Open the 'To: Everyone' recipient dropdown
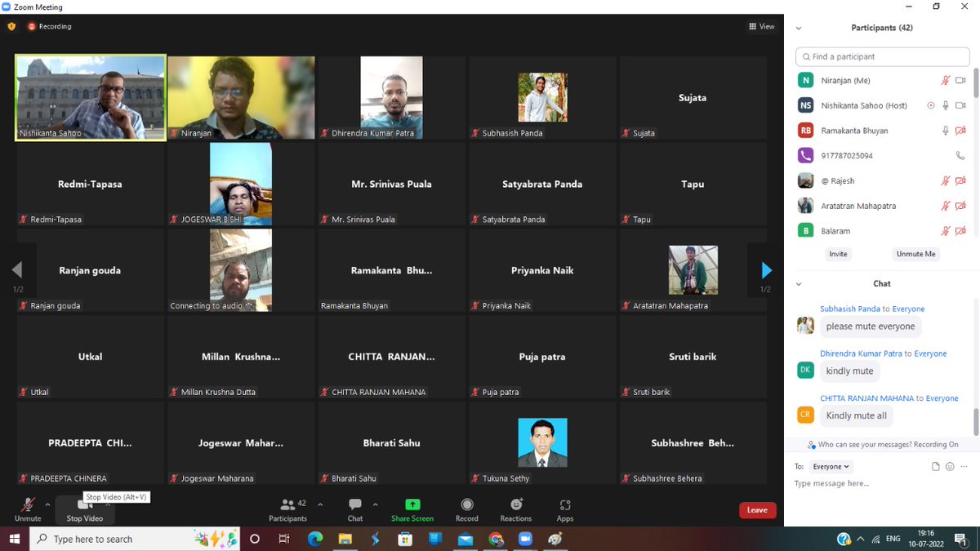The image size is (980, 551). point(831,467)
